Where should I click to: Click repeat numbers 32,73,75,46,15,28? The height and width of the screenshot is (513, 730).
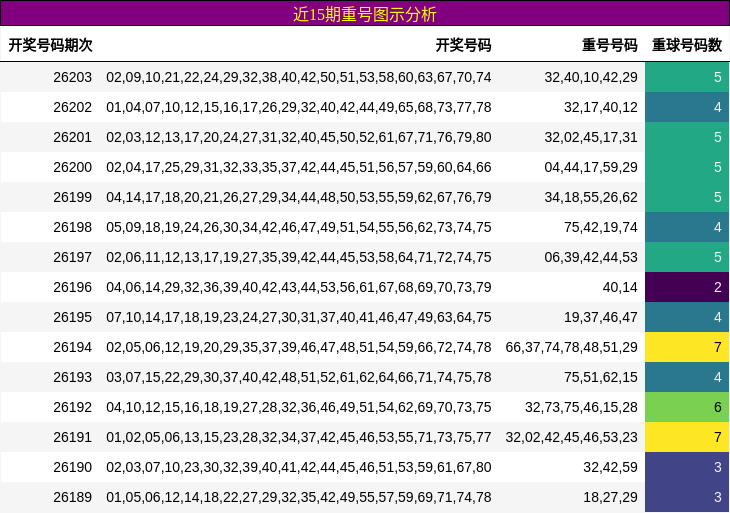[581, 407]
